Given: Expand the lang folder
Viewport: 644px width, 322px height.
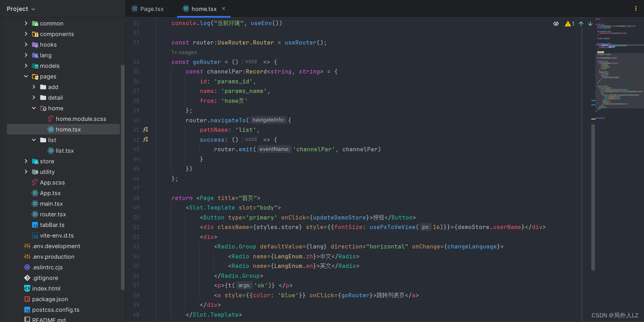Looking at the screenshot, I should click(x=26, y=55).
